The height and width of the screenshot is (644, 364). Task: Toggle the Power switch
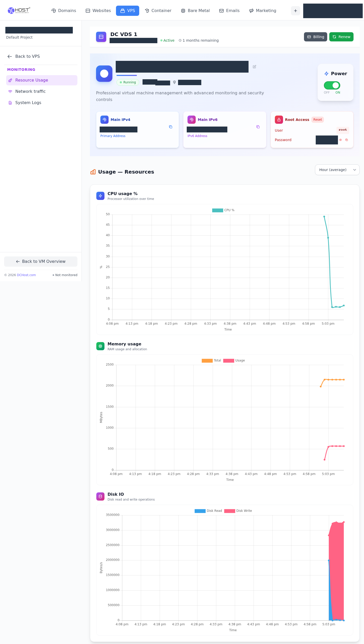pyautogui.click(x=332, y=85)
